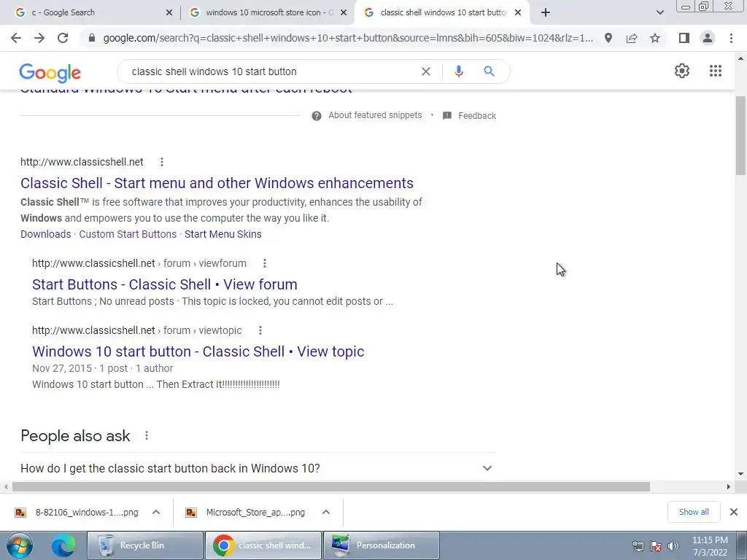This screenshot has width=747, height=560.
Task: Open People also ask options menu
Action: 147,436
